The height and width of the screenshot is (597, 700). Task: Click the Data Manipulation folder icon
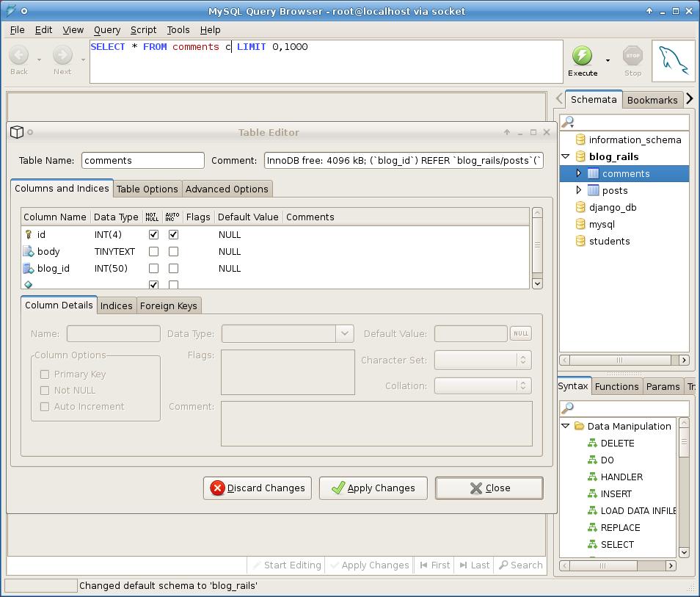click(x=579, y=426)
